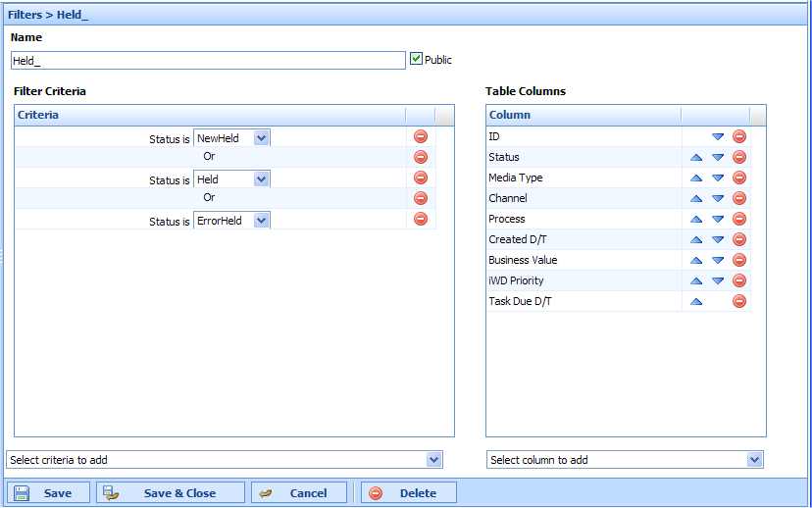Click Save & Close button

point(171,492)
